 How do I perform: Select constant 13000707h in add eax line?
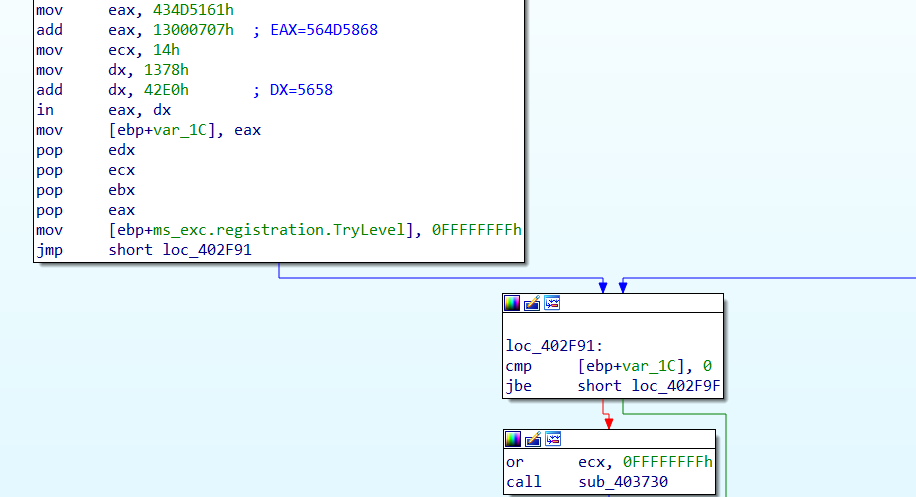(x=193, y=30)
